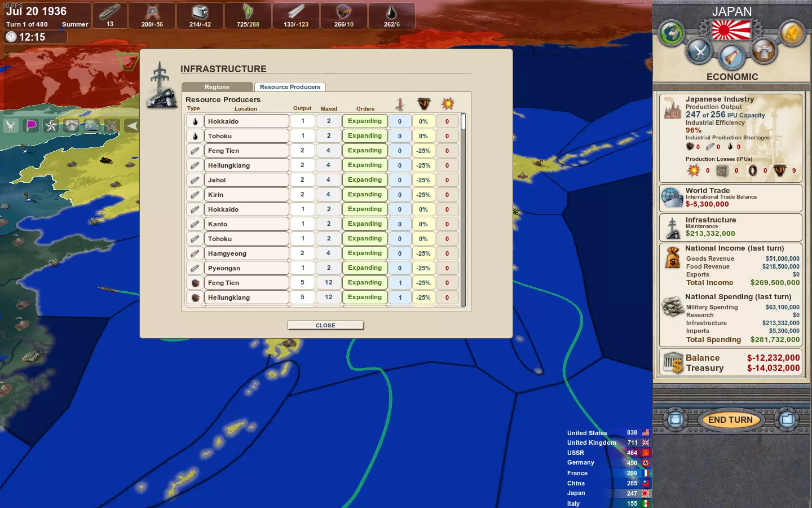This screenshot has width=812, height=508.
Task: Click Expanding order for Jehol
Action: point(365,180)
